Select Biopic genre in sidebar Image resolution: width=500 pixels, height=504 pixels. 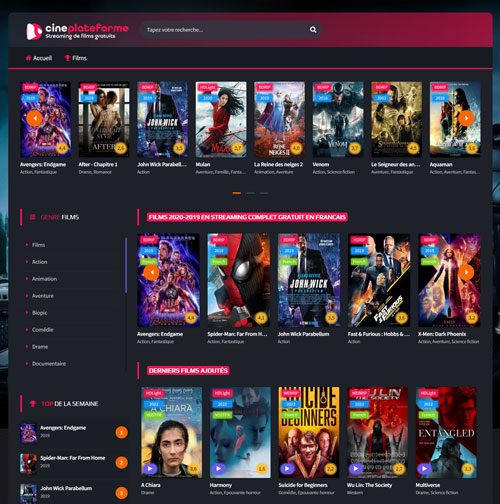(39, 313)
